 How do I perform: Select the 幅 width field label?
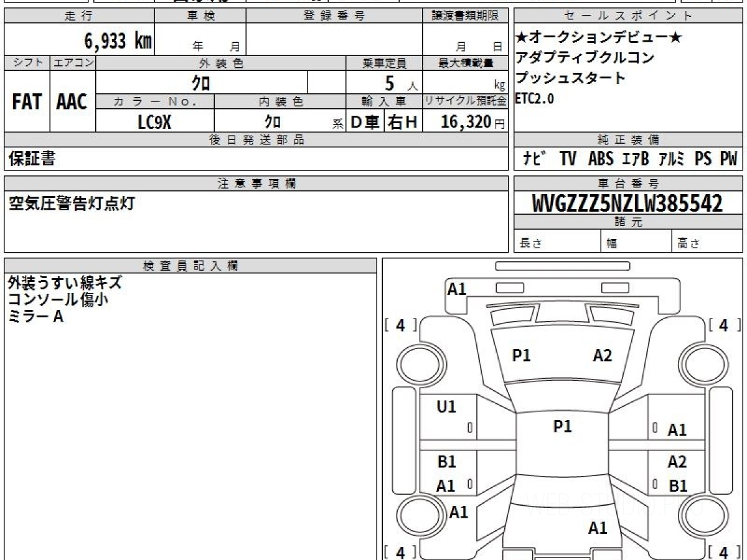point(612,243)
